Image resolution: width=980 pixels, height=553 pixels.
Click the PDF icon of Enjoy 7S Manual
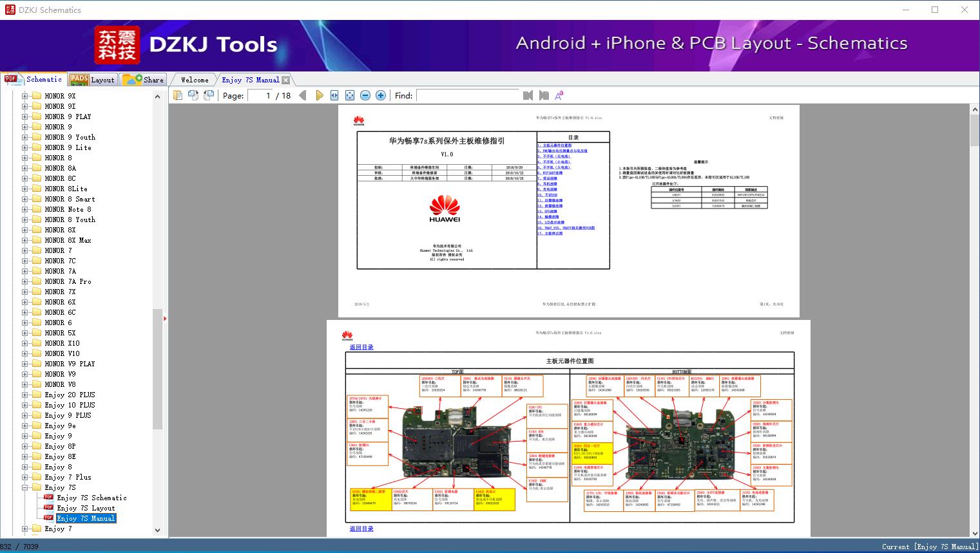(48, 518)
